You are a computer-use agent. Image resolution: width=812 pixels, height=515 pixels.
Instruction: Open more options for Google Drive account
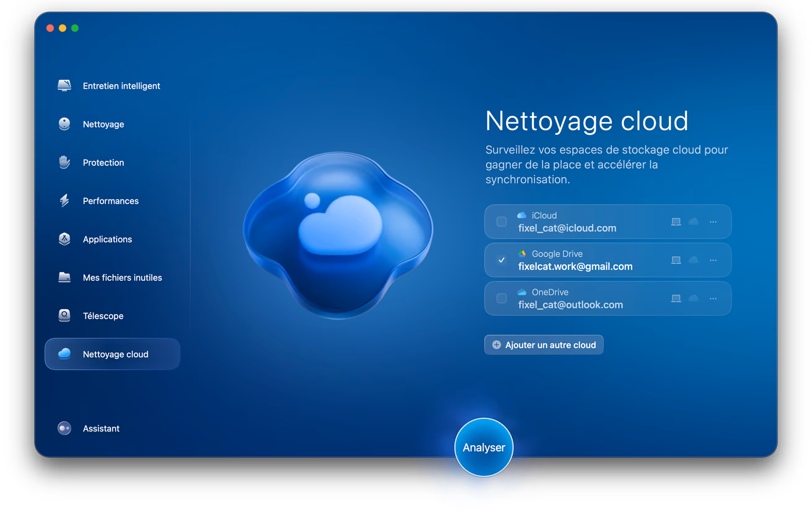click(x=713, y=260)
